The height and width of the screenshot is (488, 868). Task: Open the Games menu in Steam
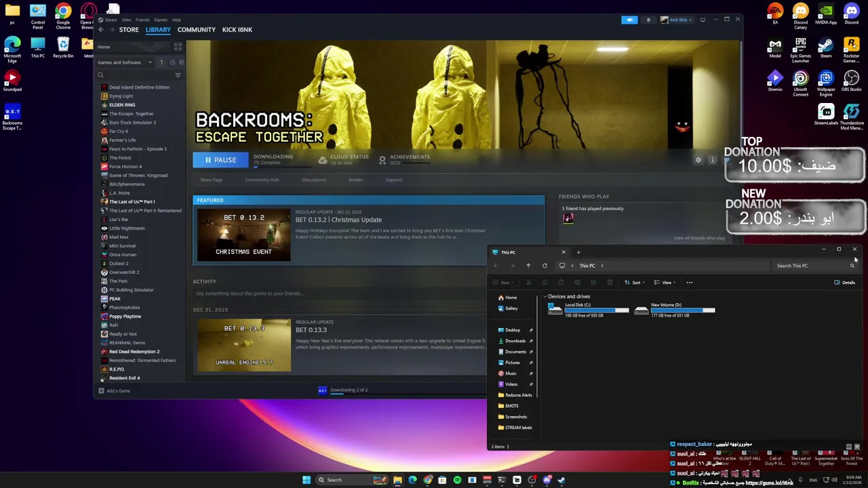[161, 20]
